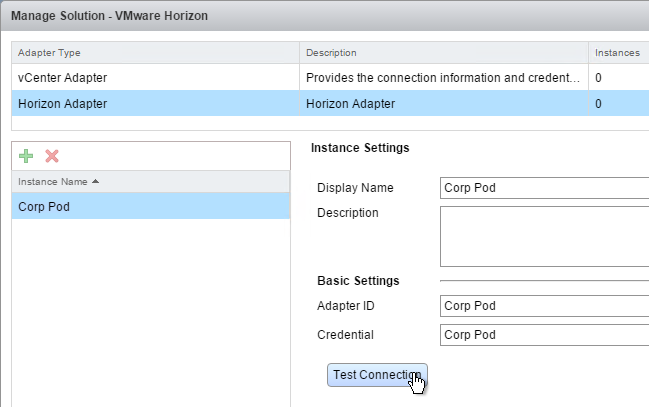This screenshot has width=649, height=407.
Task: Click the Basic Settings heading
Action: click(358, 281)
